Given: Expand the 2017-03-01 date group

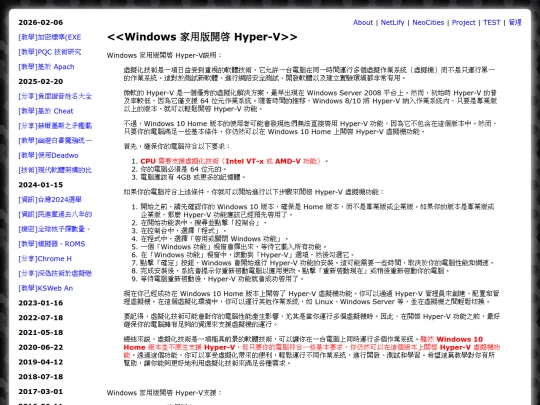Looking at the screenshot, I should [41, 392].
